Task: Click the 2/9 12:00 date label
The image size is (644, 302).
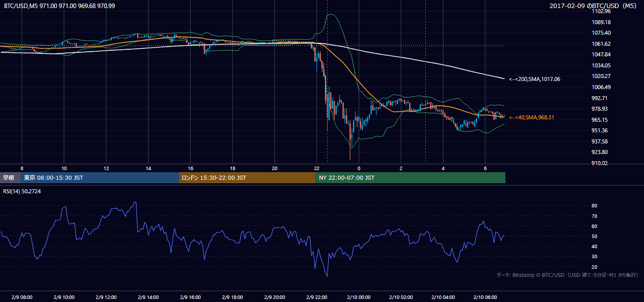Action: (106, 297)
